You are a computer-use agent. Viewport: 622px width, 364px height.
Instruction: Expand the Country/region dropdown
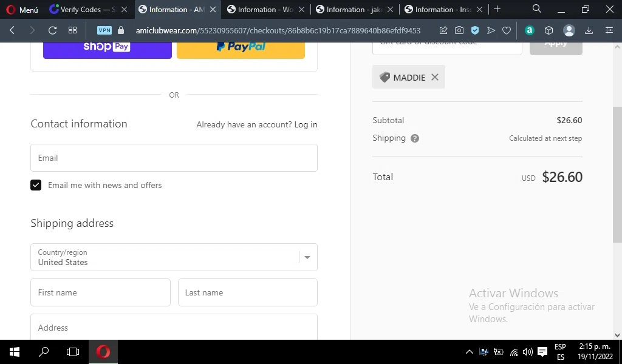click(x=307, y=257)
